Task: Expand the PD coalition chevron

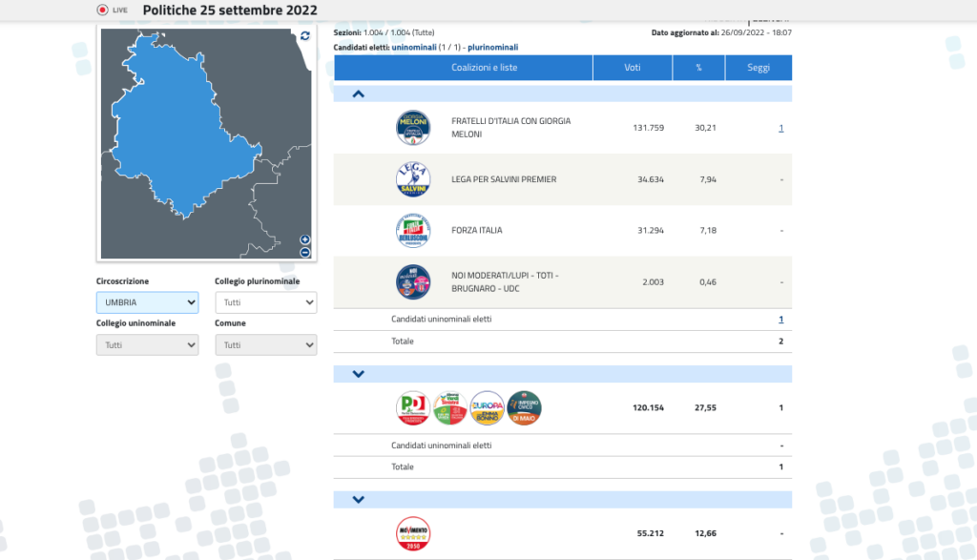Action: pyautogui.click(x=359, y=374)
